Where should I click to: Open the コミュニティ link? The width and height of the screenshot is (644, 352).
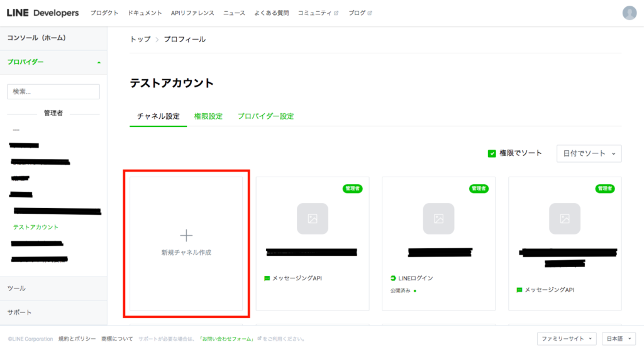coord(314,13)
